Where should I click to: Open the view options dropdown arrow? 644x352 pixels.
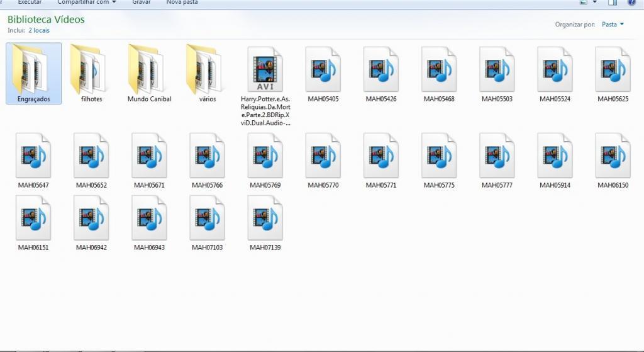coord(594,3)
